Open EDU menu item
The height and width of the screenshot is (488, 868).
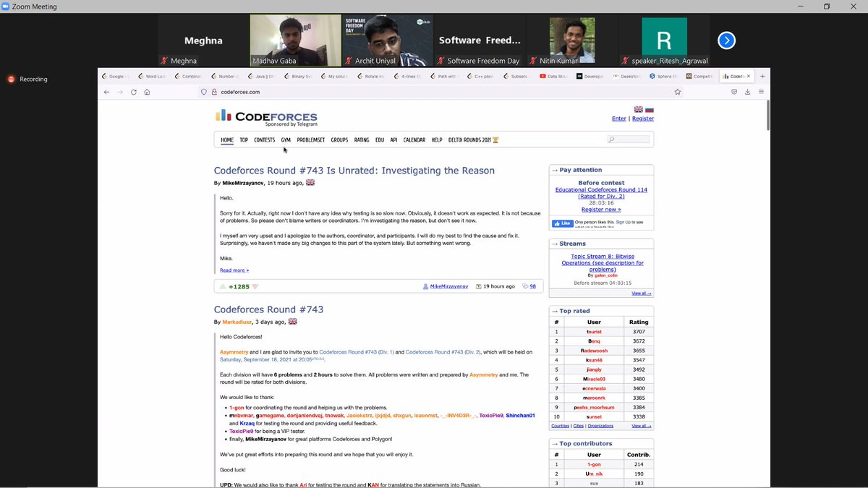[380, 140]
